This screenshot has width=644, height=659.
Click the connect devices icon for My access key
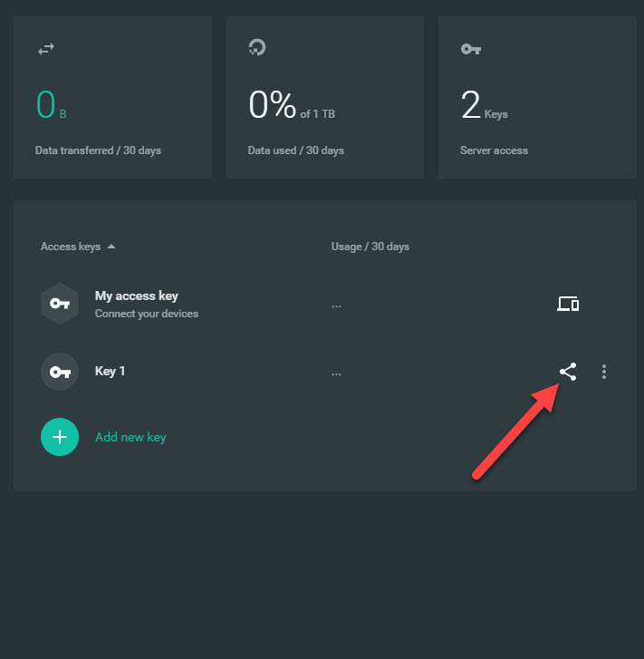tap(568, 304)
